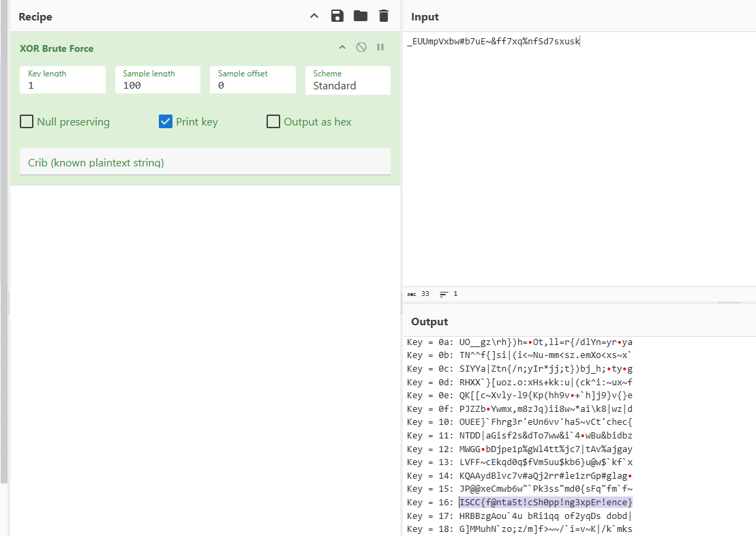Set breakpoint on XOR Brute Force operation
756x536 pixels.
click(380, 48)
